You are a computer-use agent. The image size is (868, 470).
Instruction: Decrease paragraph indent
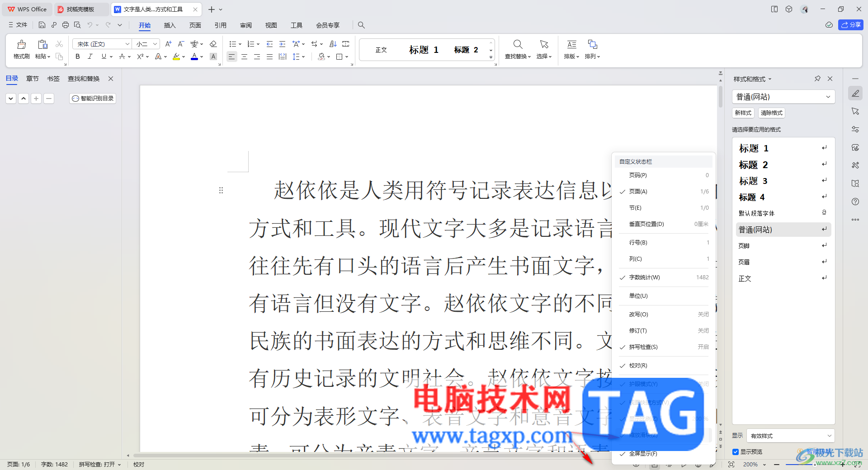(x=269, y=44)
